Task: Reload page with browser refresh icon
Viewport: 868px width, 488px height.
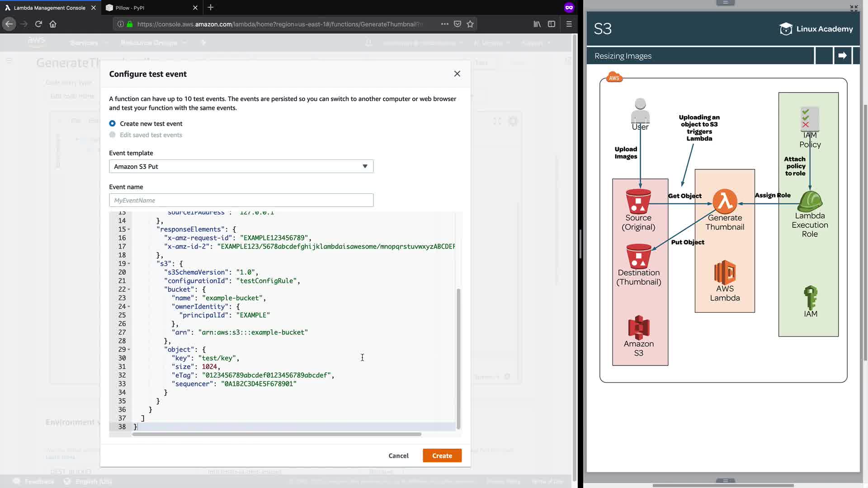Action: (38, 24)
